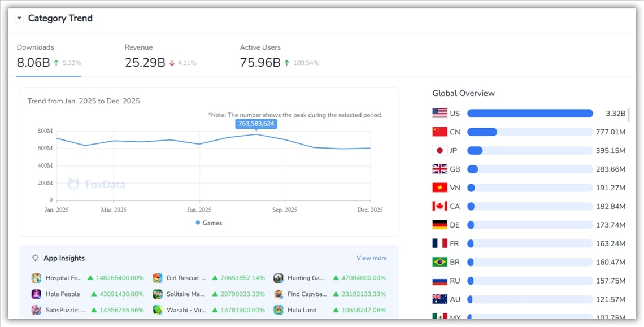Select the Find Capybara app icon
The width and height of the screenshot is (644, 327).
coord(278,294)
